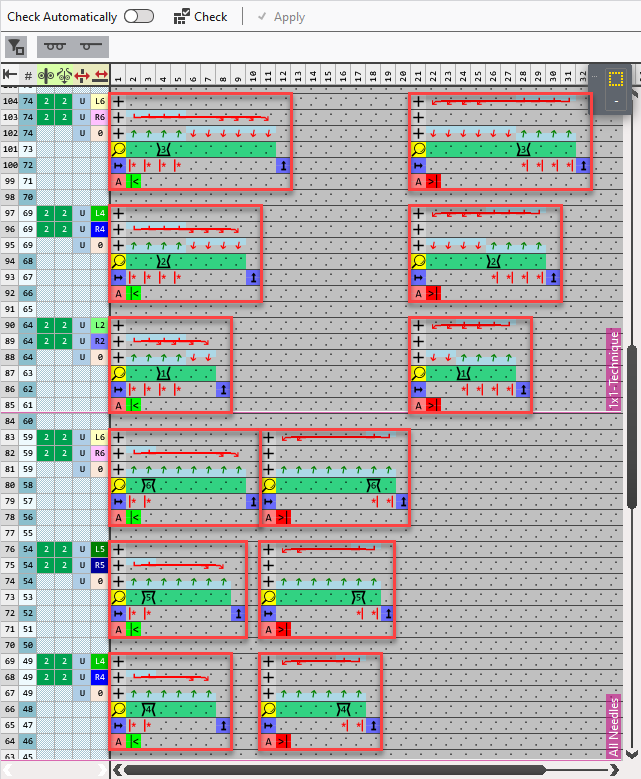Select the single-loop symbol toolbar icon
The width and height of the screenshot is (641, 779).
91,46
